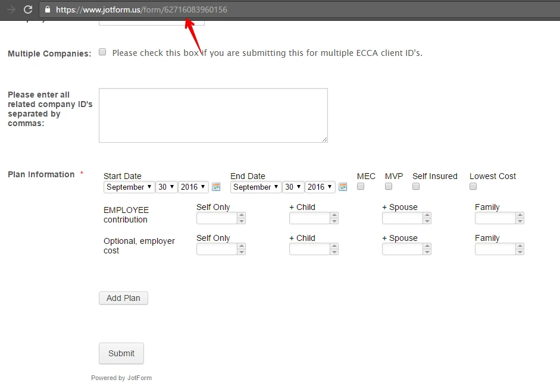Enable the MEC checkbox
The height and width of the screenshot is (392, 560).
click(x=360, y=186)
